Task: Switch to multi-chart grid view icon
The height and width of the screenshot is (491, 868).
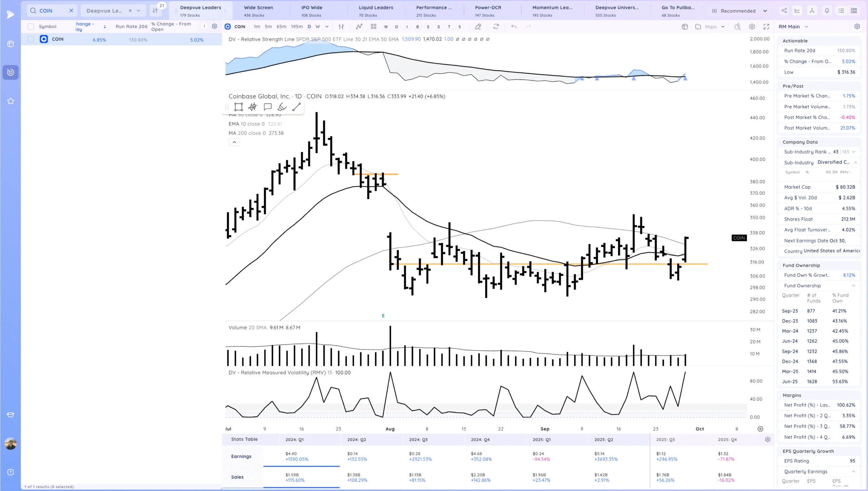Action: (x=854, y=11)
